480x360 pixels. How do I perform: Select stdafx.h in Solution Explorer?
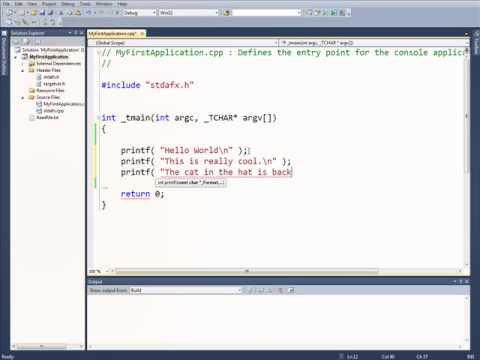point(48,77)
